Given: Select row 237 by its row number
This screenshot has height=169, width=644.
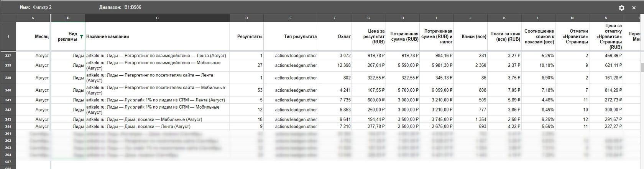Looking at the screenshot, I should (x=8, y=56).
